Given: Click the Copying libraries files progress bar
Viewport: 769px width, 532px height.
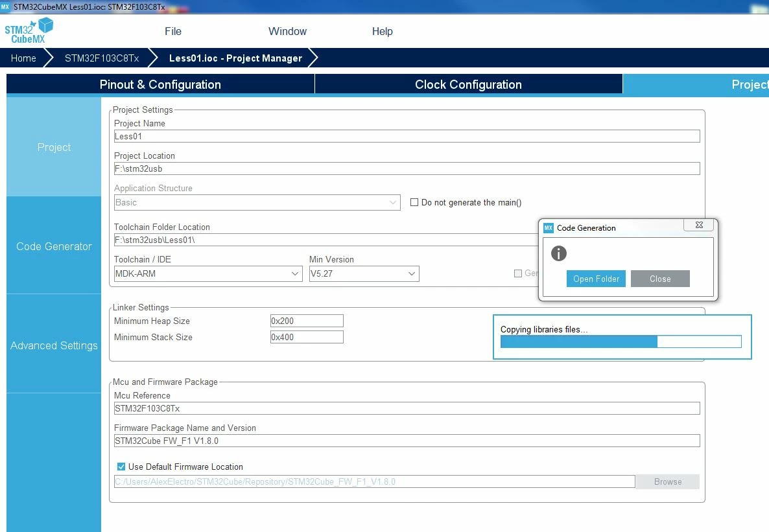Looking at the screenshot, I should [x=621, y=341].
